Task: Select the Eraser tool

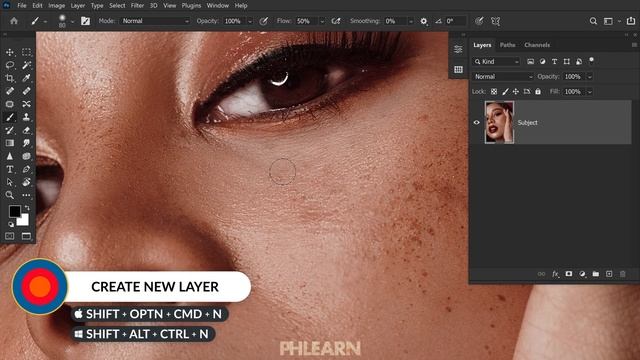Action: tap(27, 130)
